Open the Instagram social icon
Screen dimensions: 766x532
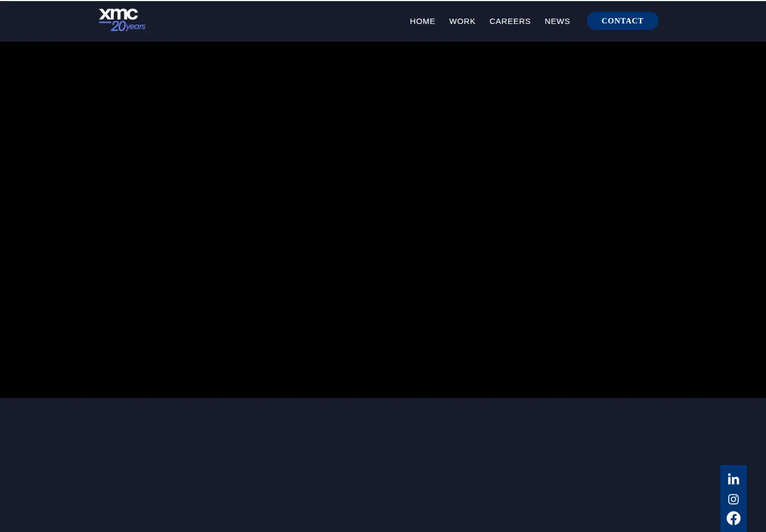tap(734, 499)
